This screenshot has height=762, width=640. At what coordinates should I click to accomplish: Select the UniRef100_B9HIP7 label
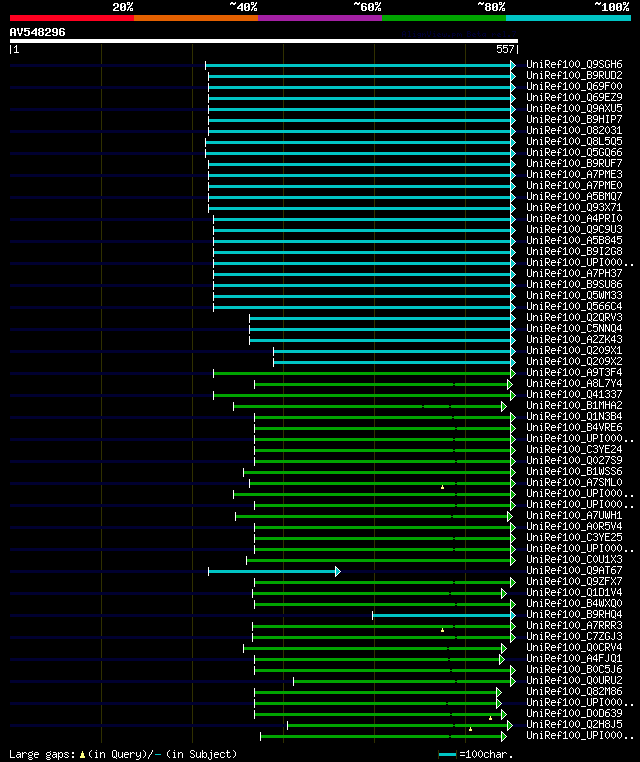tap(574, 119)
